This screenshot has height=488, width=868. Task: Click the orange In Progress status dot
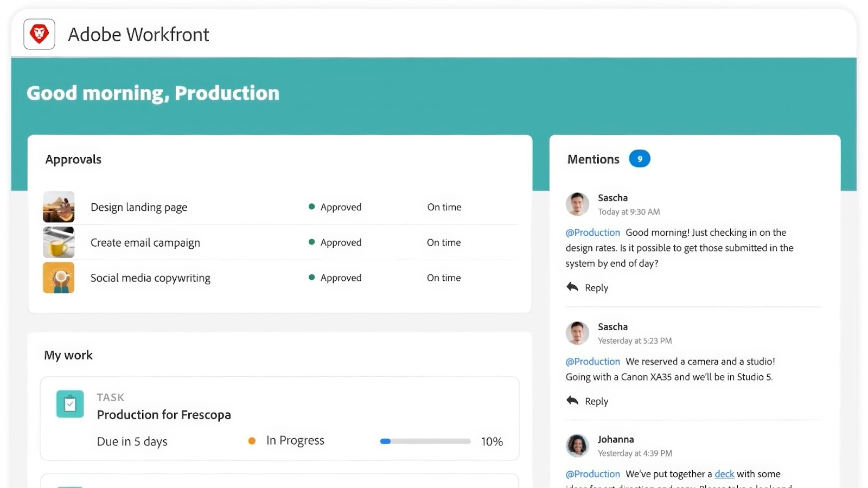click(x=252, y=441)
